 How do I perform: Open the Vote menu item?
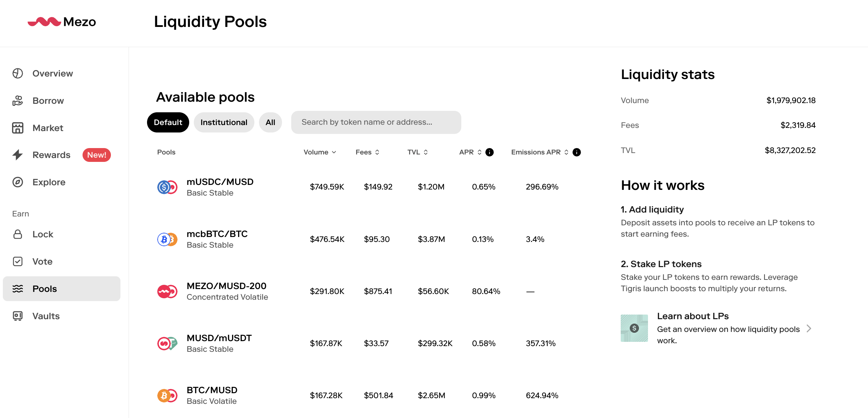pos(43,261)
